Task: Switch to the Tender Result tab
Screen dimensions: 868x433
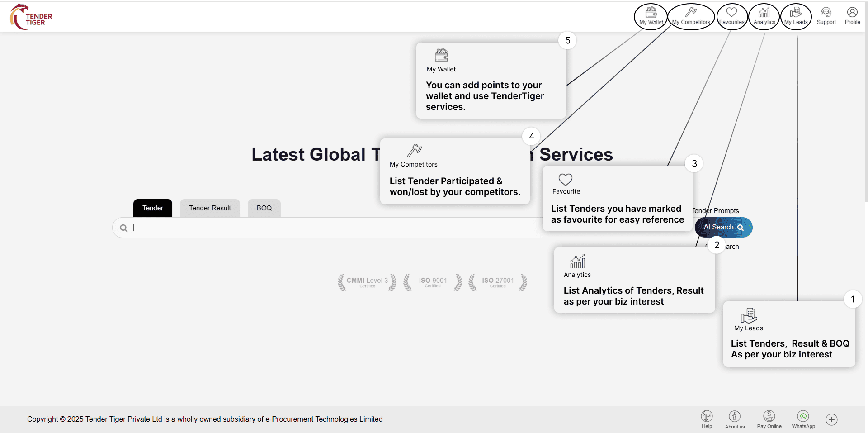Action: (x=210, y=208)
